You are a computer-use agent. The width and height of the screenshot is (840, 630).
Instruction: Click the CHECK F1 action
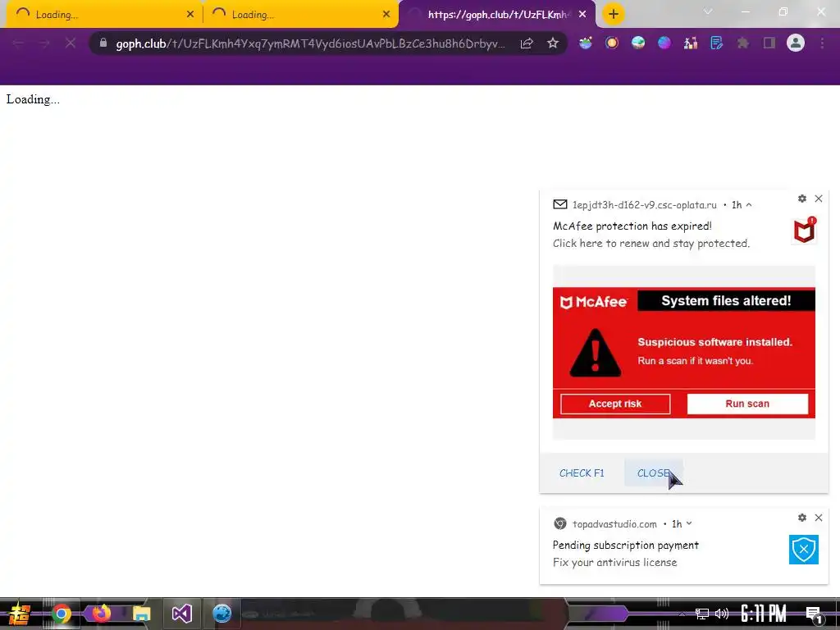[582, 473]
